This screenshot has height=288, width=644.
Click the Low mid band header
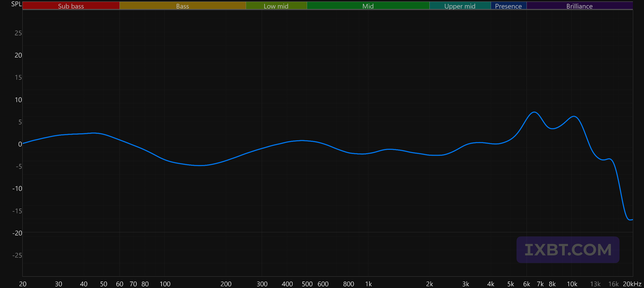pyautogui.click(x=276, y=6)
